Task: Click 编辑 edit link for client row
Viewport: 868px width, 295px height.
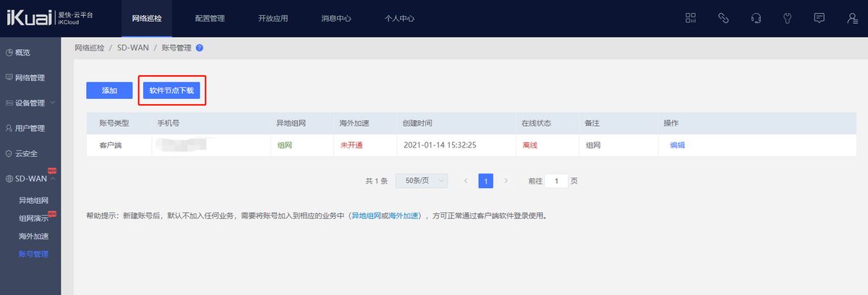Action: pyautogui.click(x=678, y=145)
